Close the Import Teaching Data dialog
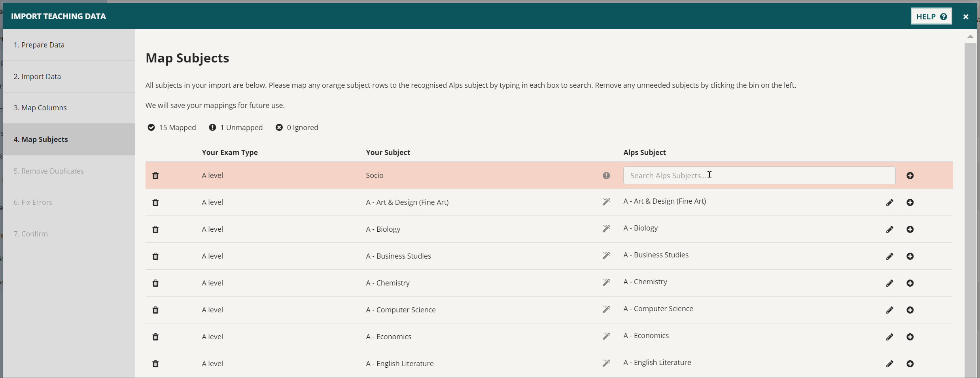The height and width of the screenshot is (378, 980). [x=966, y=17]
